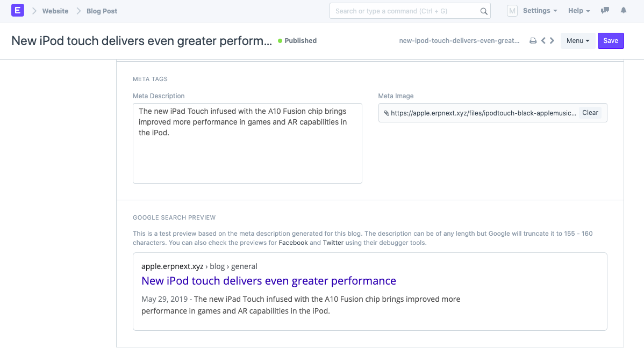Go to Website via the breadcrumb

55,10
